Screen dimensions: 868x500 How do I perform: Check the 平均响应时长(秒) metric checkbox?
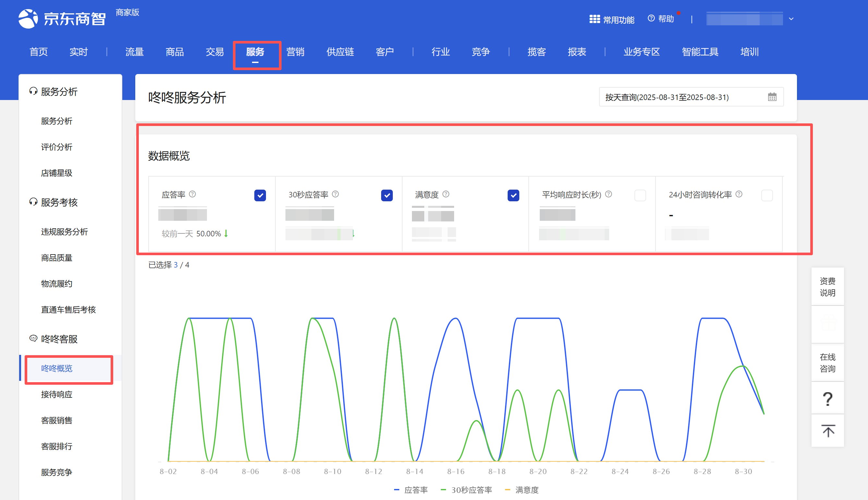640,195
